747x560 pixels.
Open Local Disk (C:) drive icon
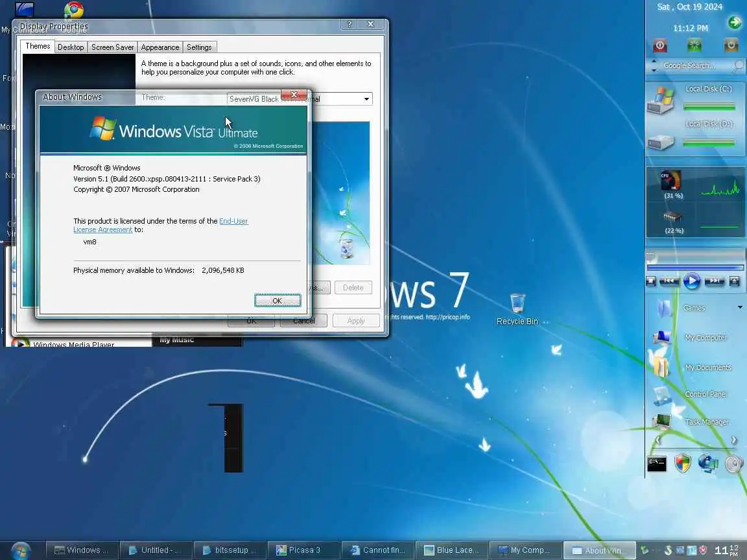661,100
